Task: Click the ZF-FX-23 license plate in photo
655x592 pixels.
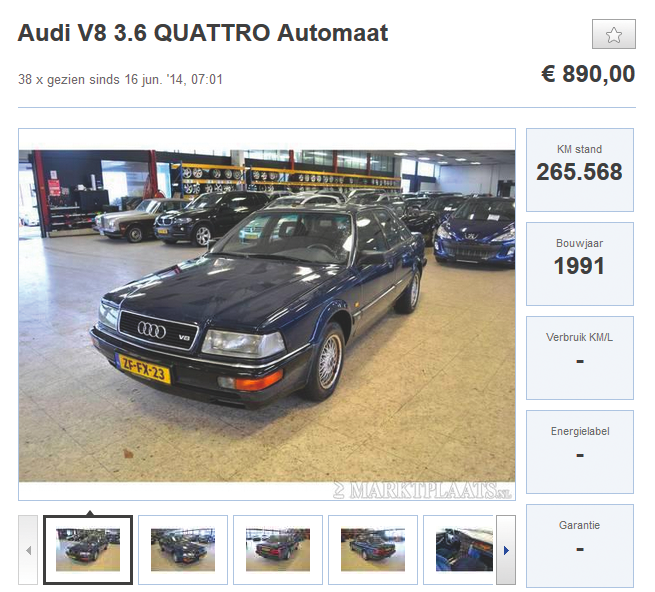Action: (144, 368)
